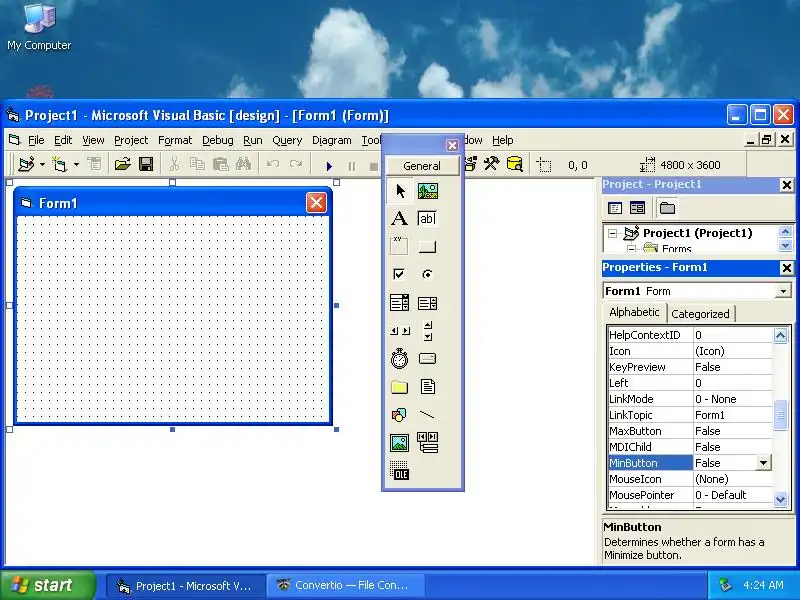Select the MaxButton property row

tap(690, 431)
